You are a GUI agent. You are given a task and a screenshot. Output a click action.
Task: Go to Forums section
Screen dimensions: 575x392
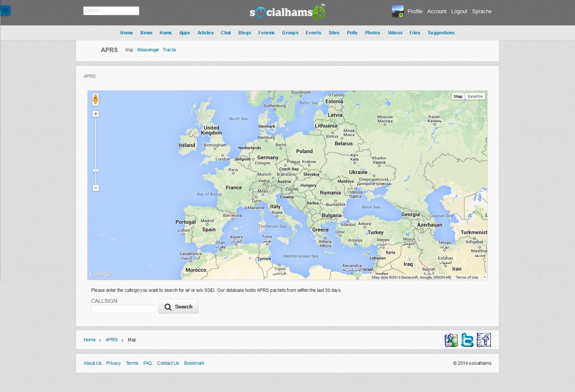tap(266, 33)
